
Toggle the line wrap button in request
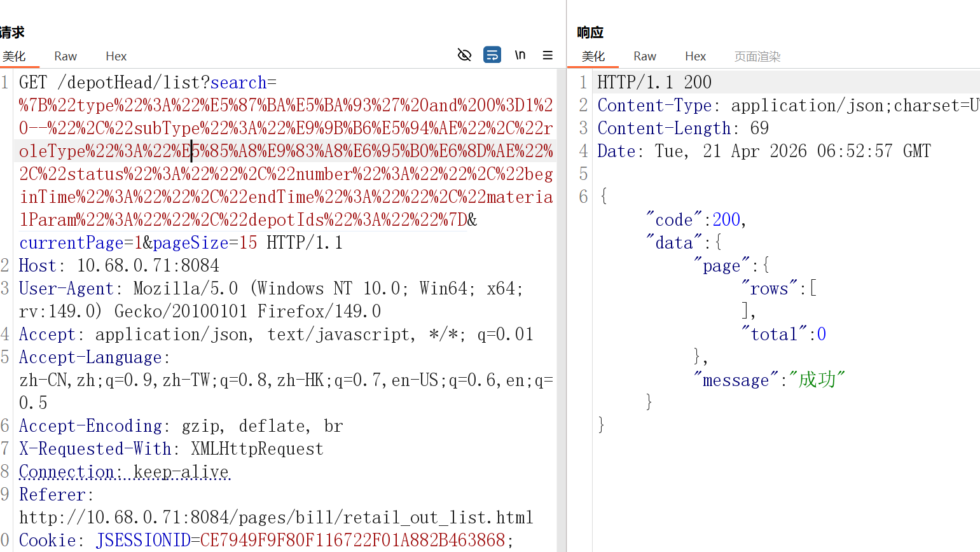click(x=492, y=55)
